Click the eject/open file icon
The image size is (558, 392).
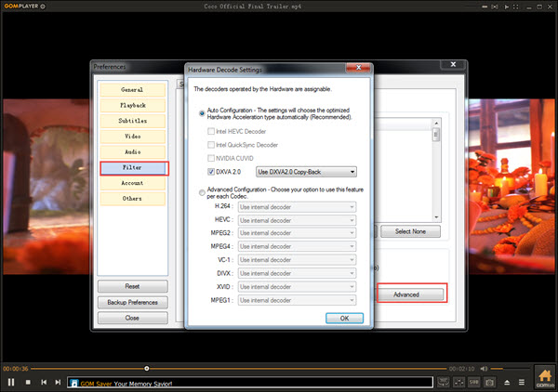tap(507, 382)
